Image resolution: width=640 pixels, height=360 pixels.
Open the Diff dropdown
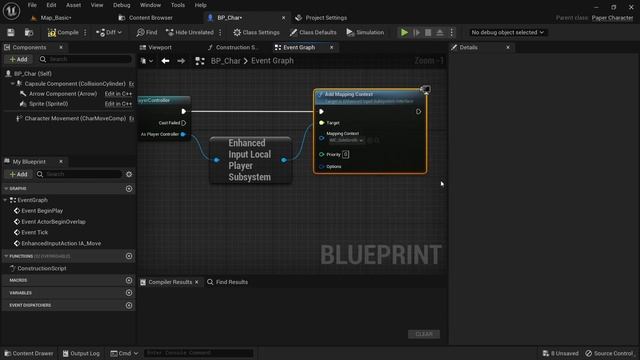pyautogui.click(x=109, y=32)
